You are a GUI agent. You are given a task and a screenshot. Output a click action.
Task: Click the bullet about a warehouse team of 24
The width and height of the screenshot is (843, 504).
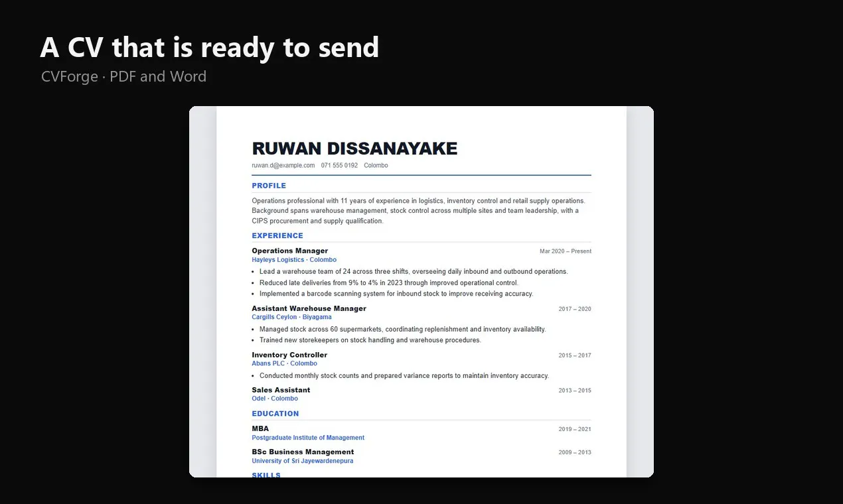point(414,271)
